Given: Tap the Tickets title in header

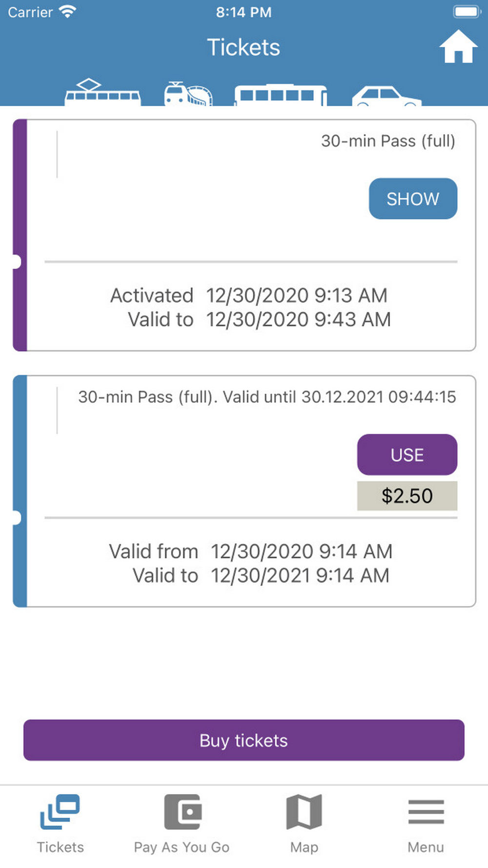Looking at the screenshot, I should [x=244, y=47].
